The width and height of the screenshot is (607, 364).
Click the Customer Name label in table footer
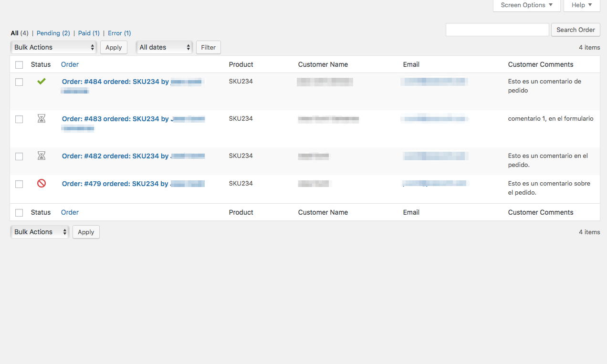[x=323, y=212]
